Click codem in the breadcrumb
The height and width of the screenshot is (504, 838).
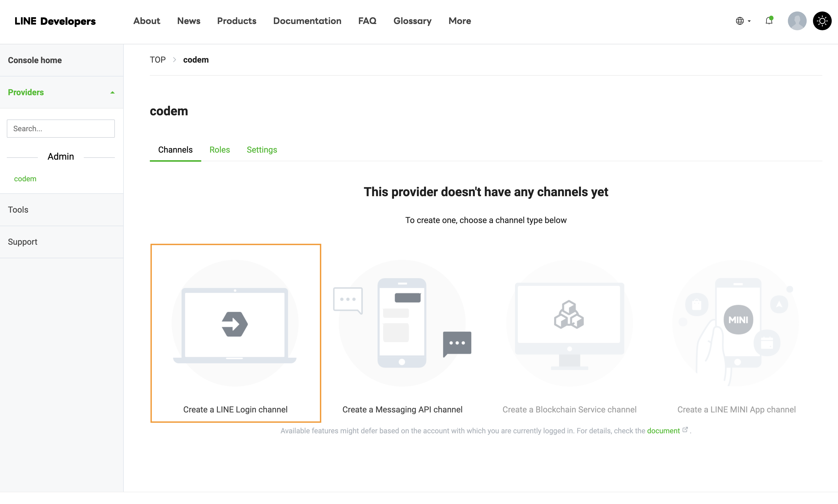(x=196, y=60)
